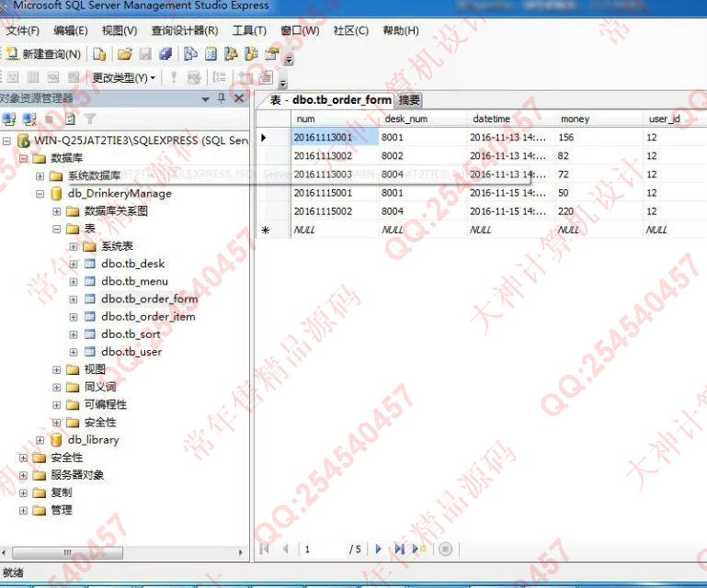Click the Add Group By icon
707x588 pixels.
click(219, 77)
